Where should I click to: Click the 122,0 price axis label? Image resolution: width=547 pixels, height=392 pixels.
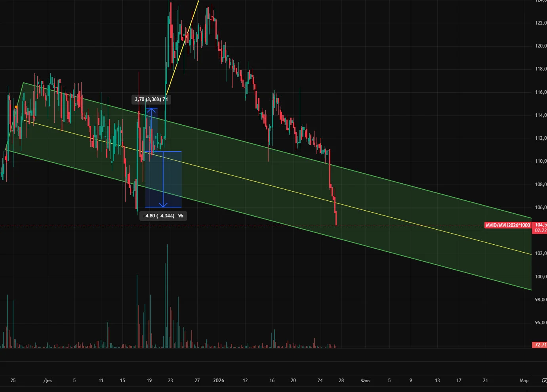pos(541,23)
